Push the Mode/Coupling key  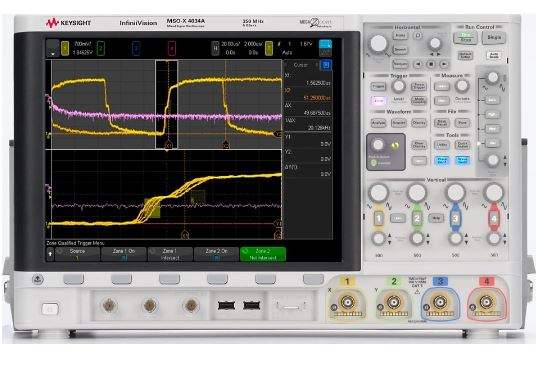click(419, 101)
